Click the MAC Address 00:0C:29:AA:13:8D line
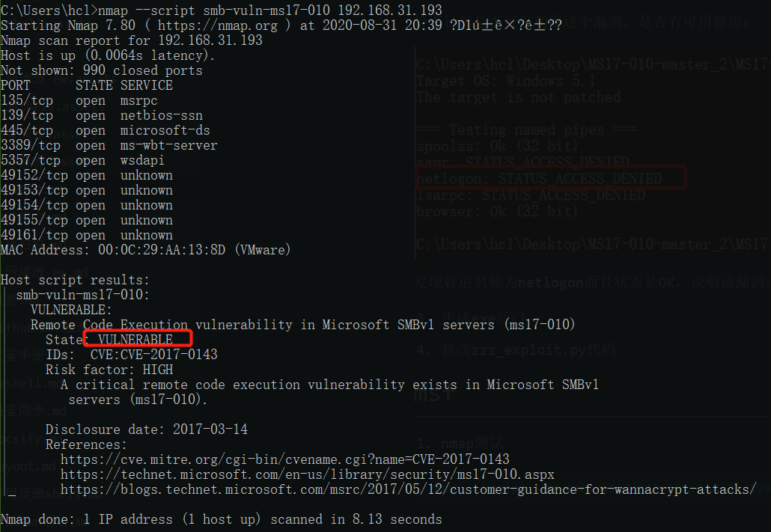 (145, 250)
